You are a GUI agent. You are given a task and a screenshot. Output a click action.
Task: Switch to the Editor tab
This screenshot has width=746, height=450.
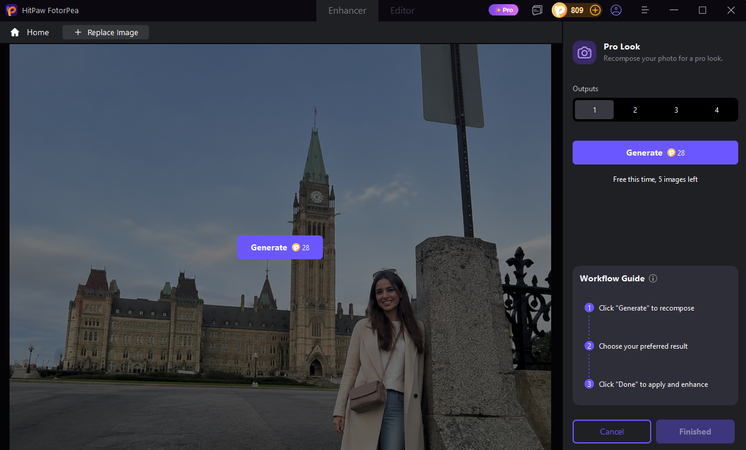point(402,10)
